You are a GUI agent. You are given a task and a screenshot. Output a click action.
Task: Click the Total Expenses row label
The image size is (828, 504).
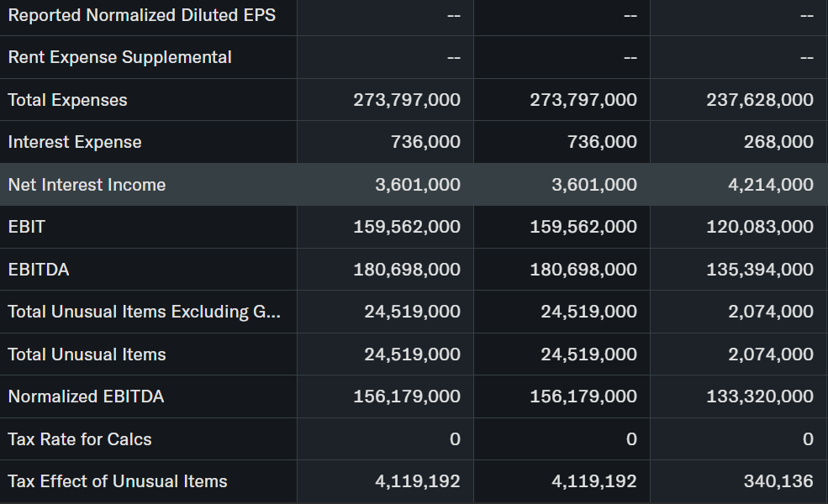point(67,100)
